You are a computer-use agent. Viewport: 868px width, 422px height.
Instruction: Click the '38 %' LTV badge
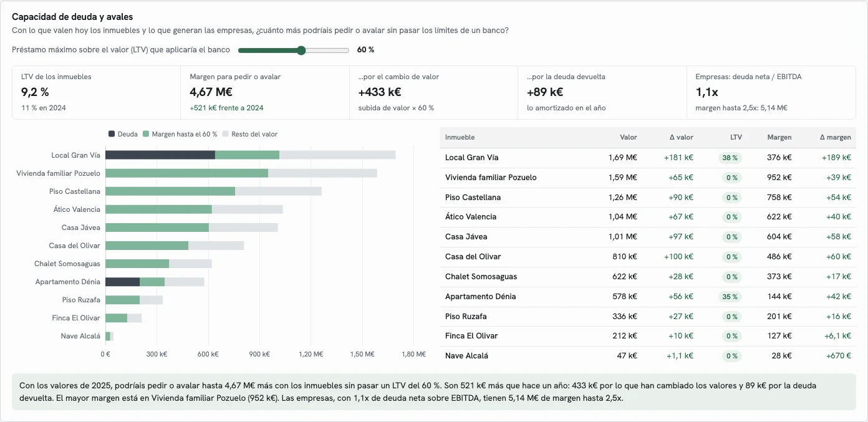[730, 158]
